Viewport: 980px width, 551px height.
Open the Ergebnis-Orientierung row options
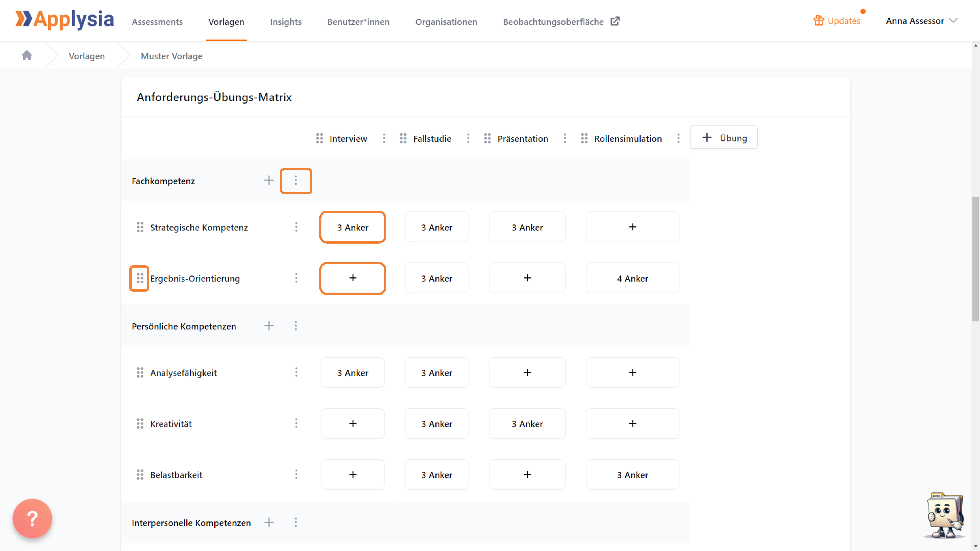(296, 278)
